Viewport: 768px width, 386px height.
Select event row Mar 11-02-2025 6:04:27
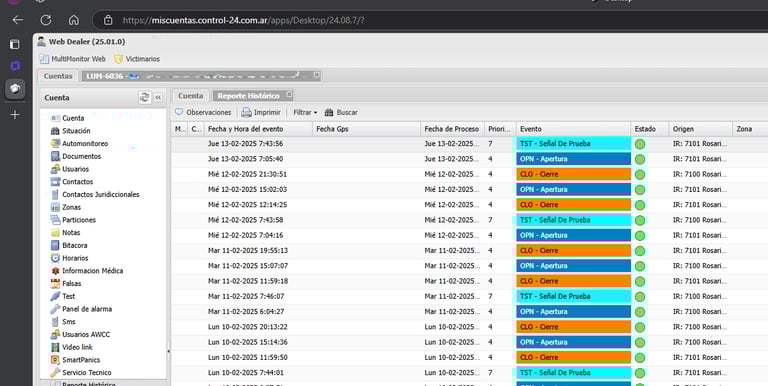pos(469,312)
